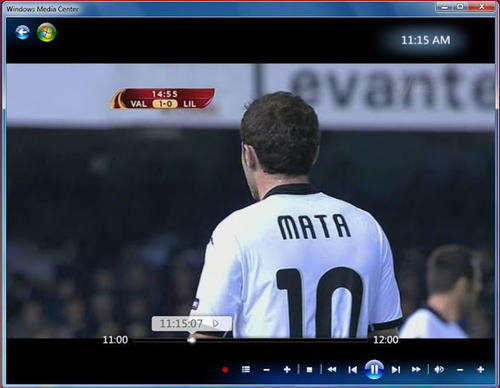500x388 pixels.
Task: Go to the next channel with the plus
Action: pos(287,369)
